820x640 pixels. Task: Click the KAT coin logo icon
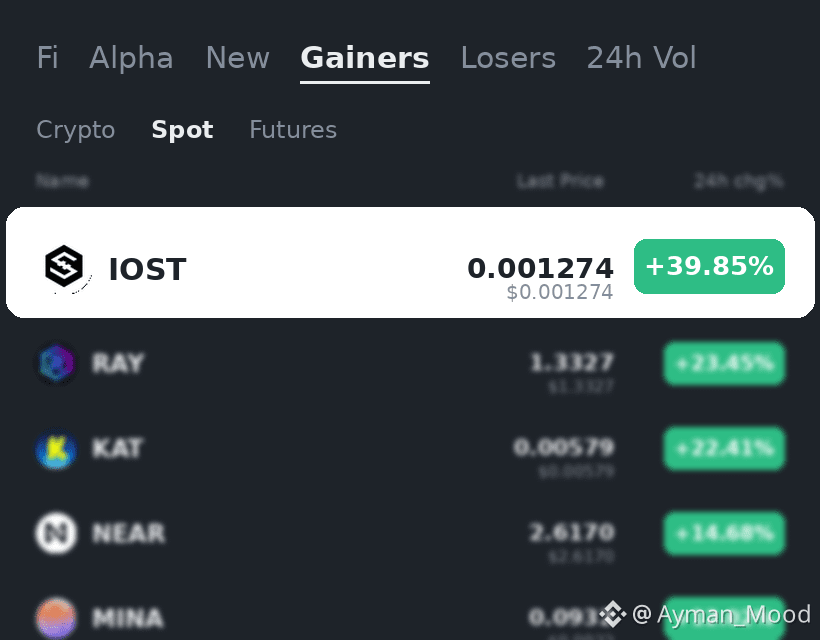tap(56, 449)
